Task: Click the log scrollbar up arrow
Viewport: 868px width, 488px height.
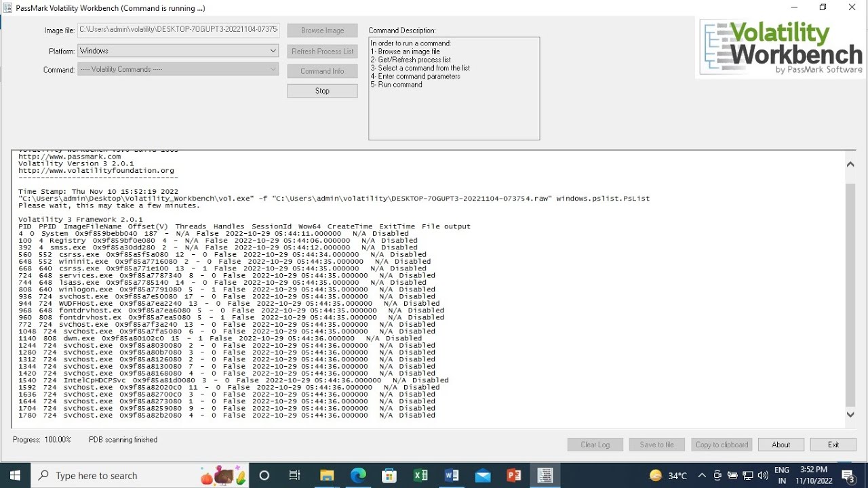Action: [850, 164]
